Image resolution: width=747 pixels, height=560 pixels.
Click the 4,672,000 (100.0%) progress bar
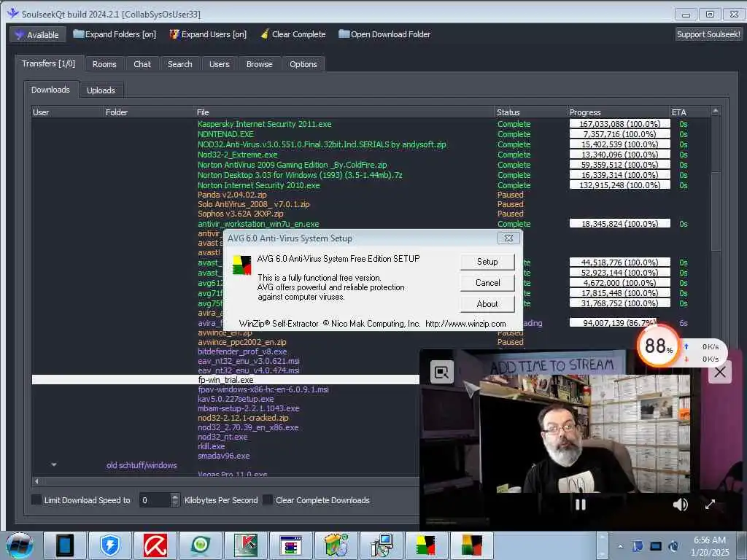click(x=619, y=283)
